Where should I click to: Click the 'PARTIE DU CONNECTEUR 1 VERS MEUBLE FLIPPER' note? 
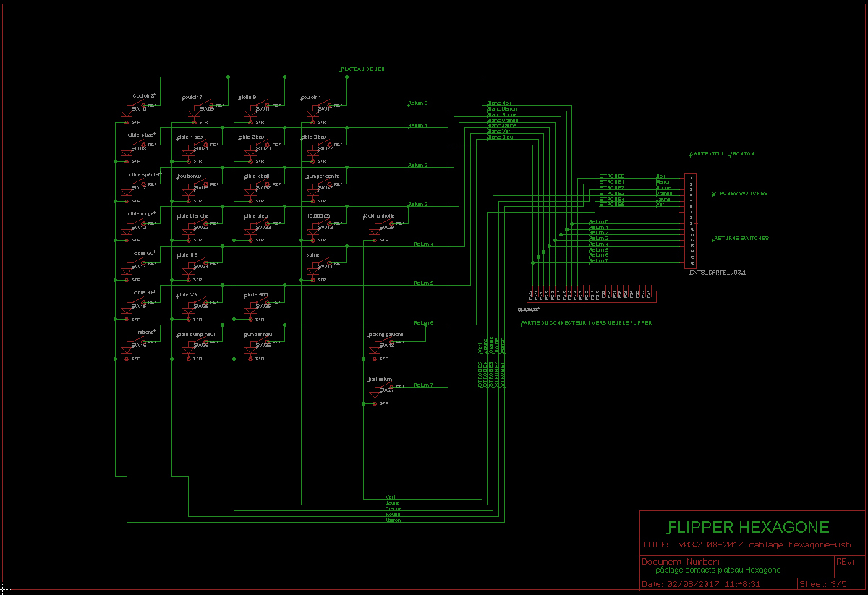(586, 323)
